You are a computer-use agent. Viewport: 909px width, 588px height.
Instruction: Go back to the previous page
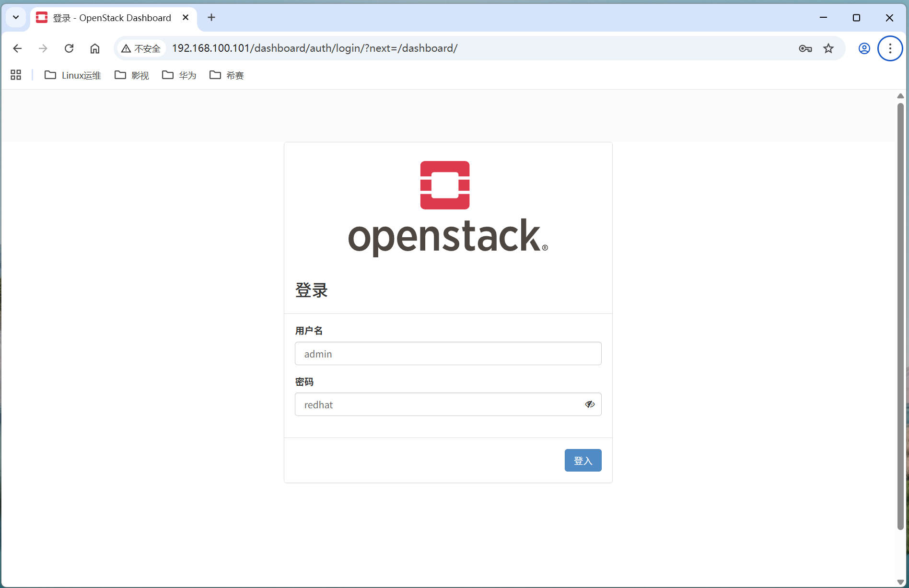(17, 48)
